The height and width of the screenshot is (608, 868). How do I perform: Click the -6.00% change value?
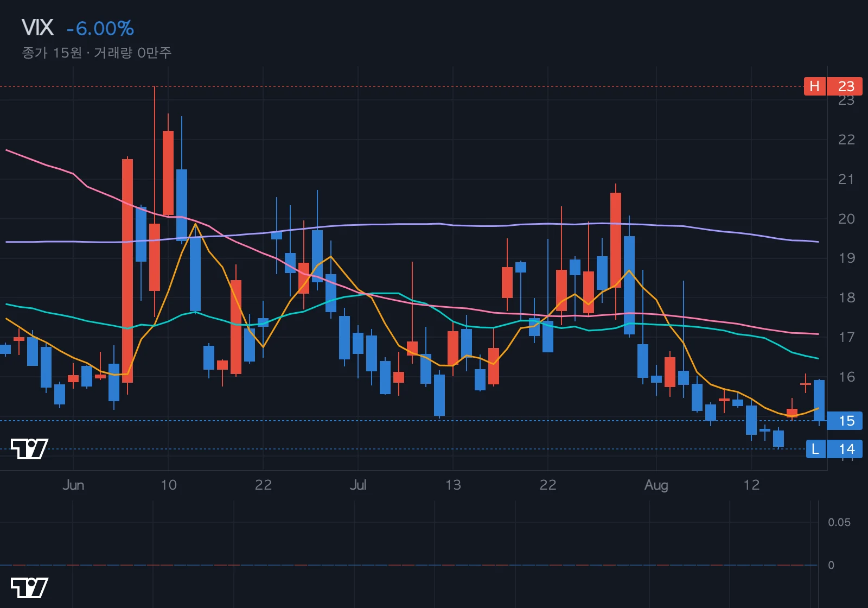click(x=100, y=28)
